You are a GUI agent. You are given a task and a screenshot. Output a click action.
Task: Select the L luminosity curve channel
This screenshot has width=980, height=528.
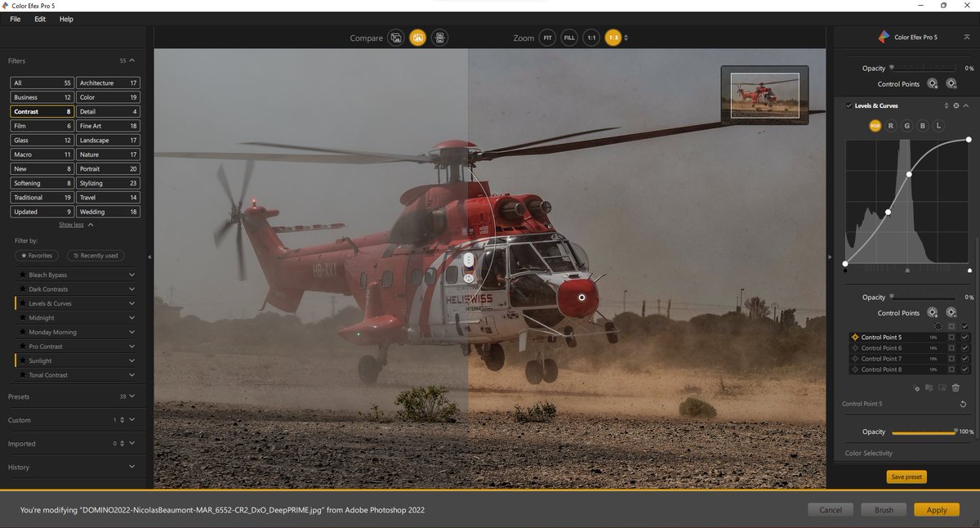(x=938, y=126)
